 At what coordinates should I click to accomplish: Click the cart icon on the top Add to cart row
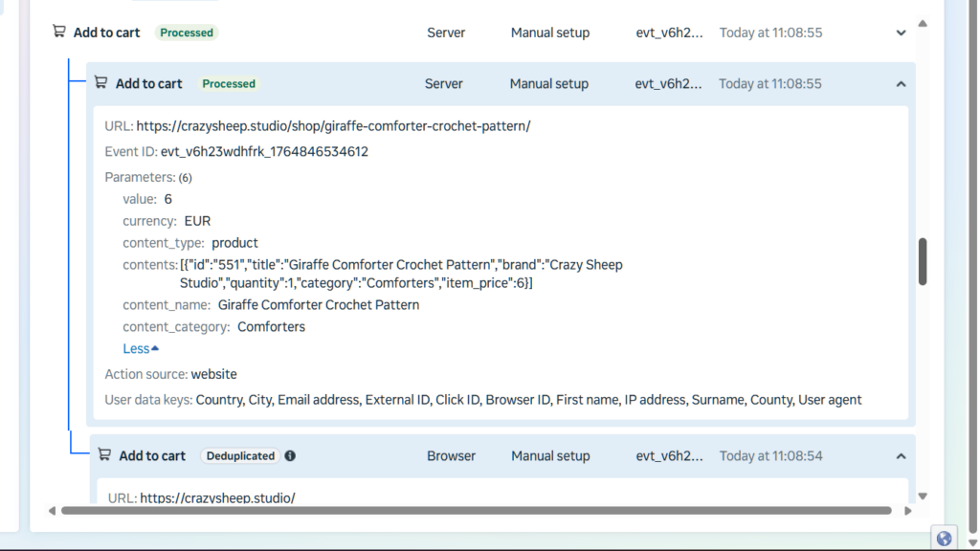pyautogui.click(x=59, y=32)
